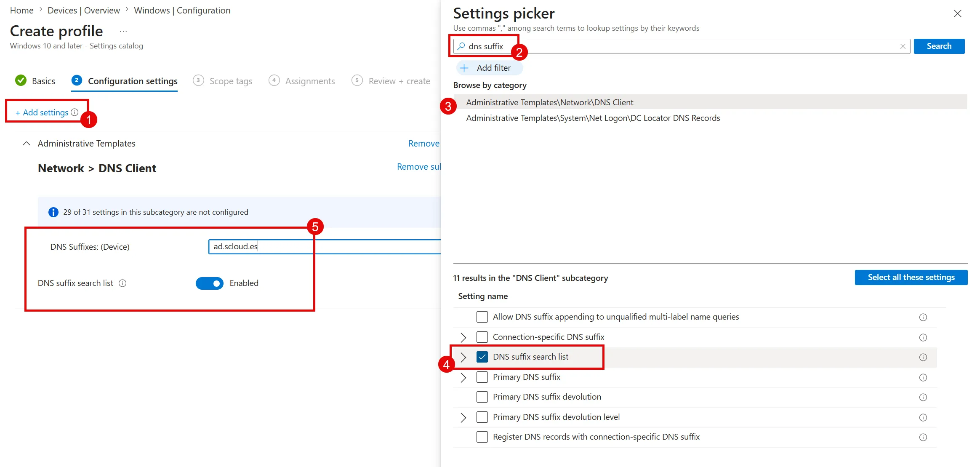Click the plus icon next to Add filter
The height and width of the screenshot is (467, 980).
[464, 68]
